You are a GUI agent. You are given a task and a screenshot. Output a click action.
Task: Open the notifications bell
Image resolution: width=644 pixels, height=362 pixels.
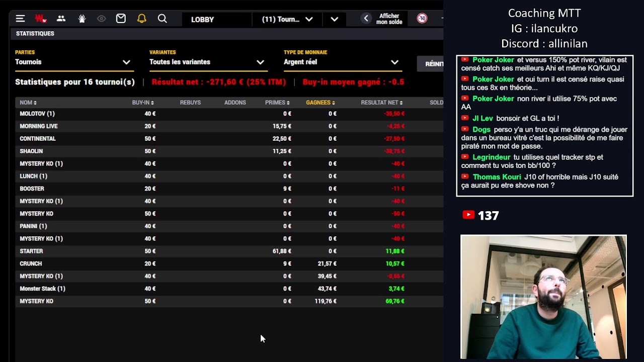point(141,19)
